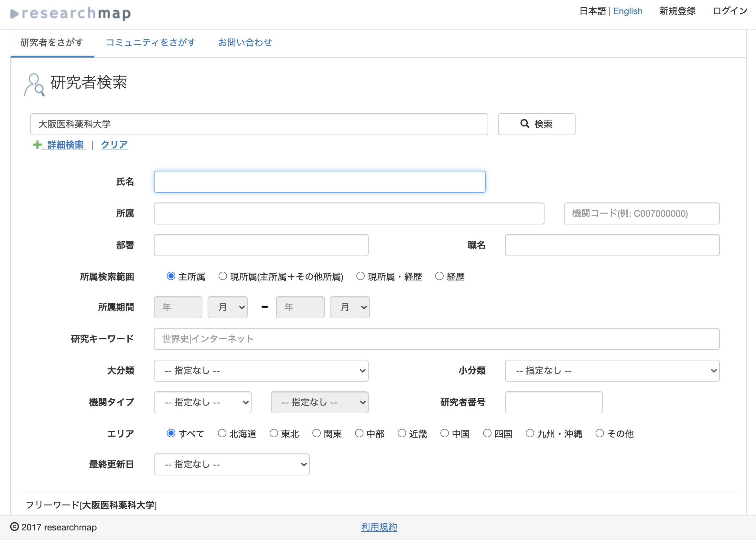756x544 pixels.
Task: Click the 部署 department input field
Action: click(x=261, y=245)
